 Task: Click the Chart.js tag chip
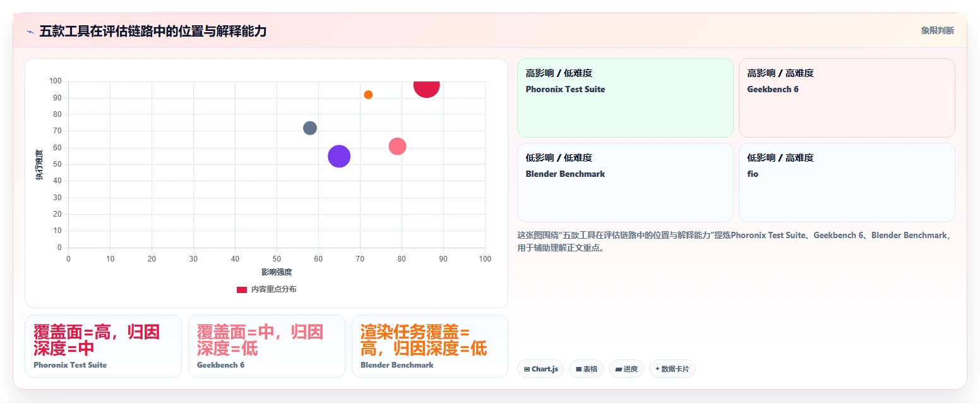[x=541, y=369]
